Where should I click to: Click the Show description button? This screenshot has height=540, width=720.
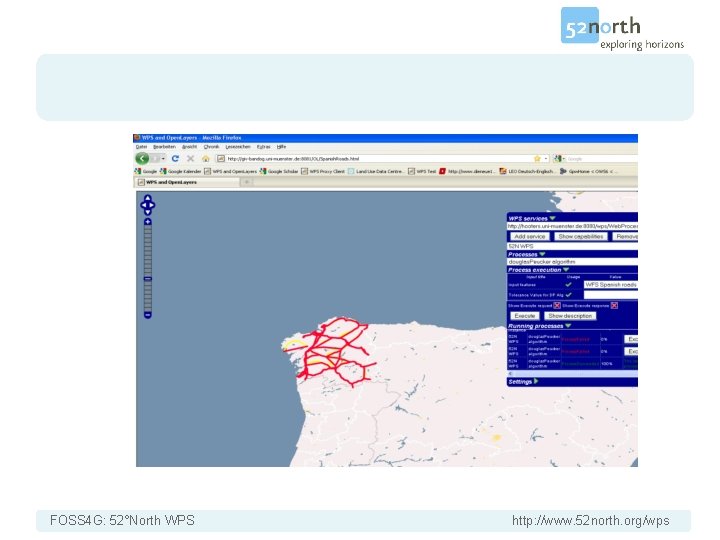(x=570, y=316)
